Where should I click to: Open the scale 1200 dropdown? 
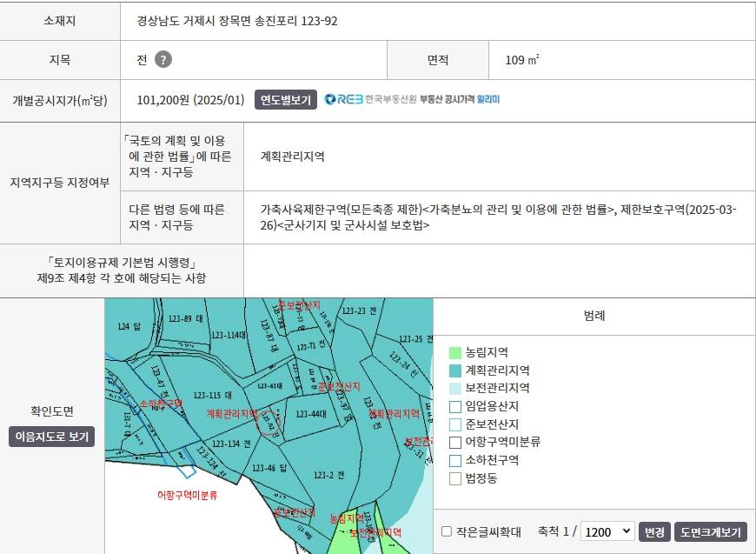(x=607, y=531)
